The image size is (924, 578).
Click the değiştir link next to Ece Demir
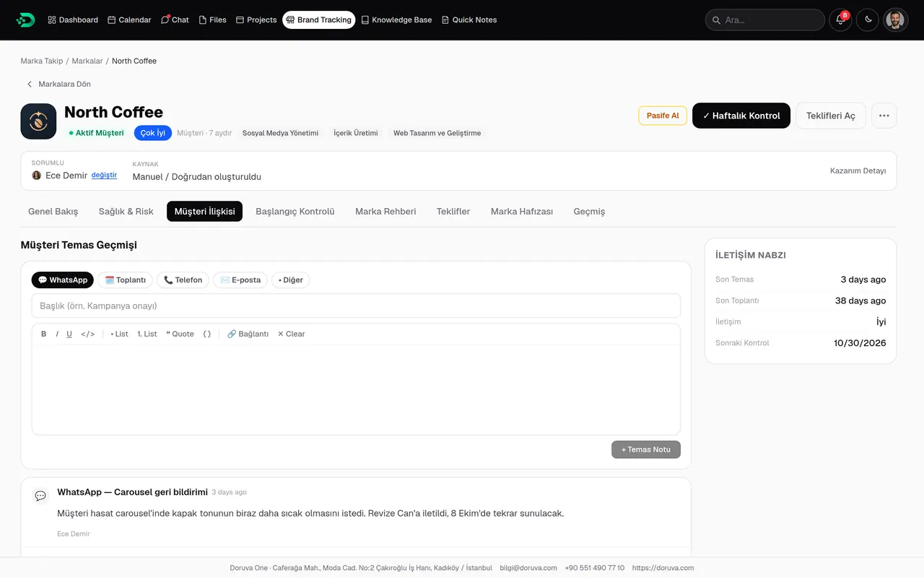click(104, 176)
